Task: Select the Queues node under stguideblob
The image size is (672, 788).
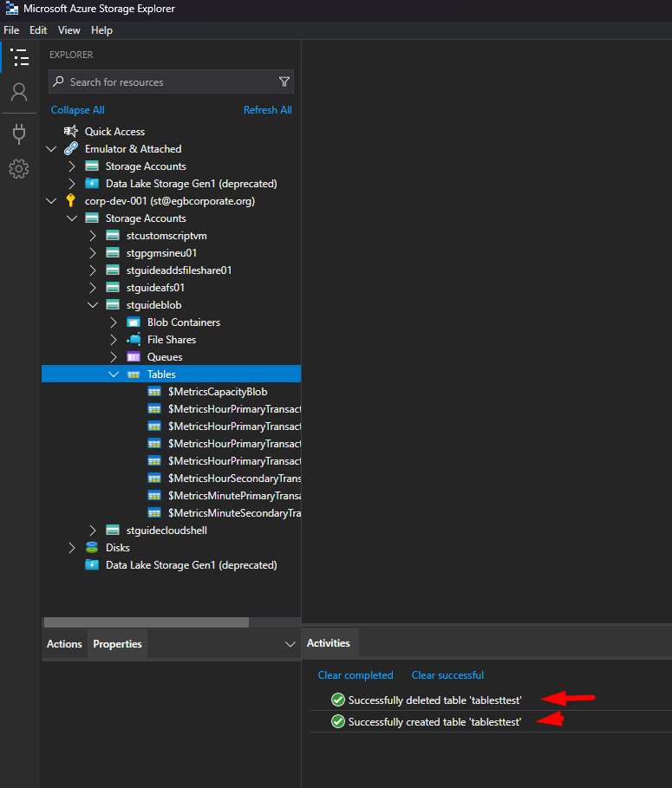Action: pyautogui.click(x=161, y=356)
